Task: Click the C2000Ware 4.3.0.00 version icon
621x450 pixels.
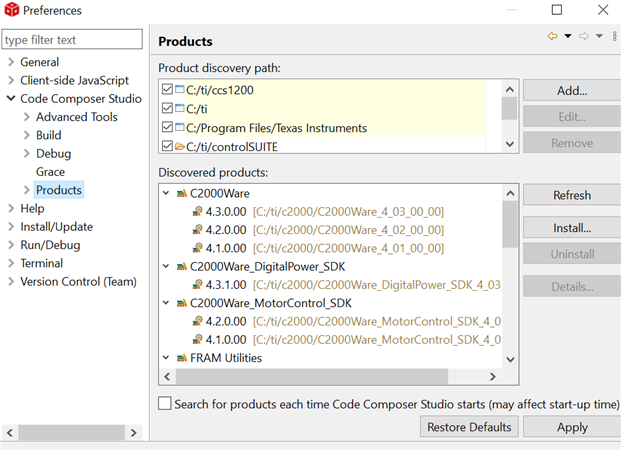Action: [197, 211]
